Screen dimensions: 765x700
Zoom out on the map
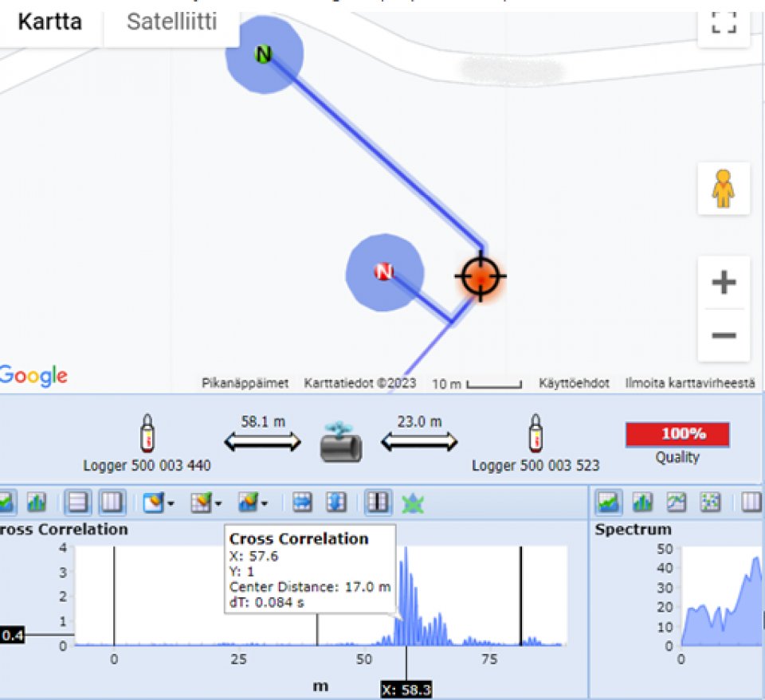(x=724, y=335)
